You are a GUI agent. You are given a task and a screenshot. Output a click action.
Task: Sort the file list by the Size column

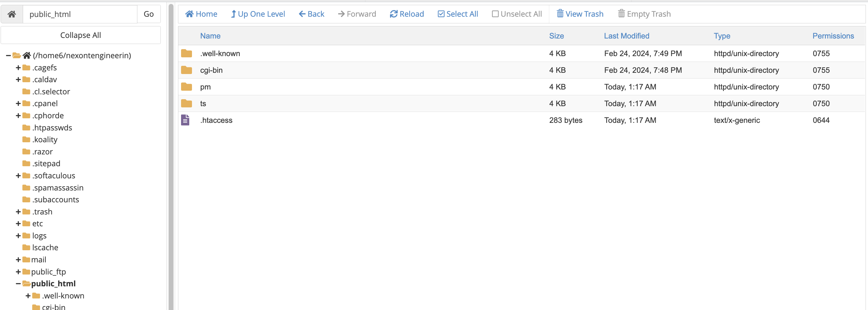[556, 36]
